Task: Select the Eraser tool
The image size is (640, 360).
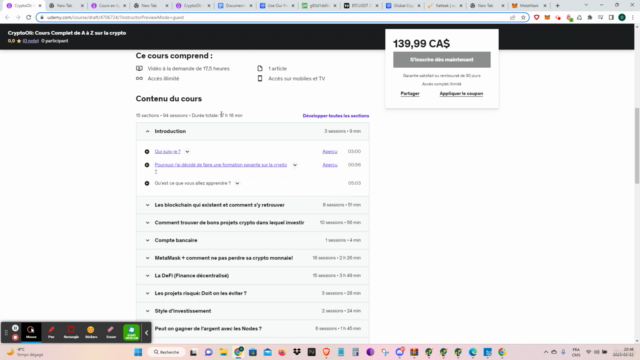Action: pyautogui.click(x=111, y=332)
